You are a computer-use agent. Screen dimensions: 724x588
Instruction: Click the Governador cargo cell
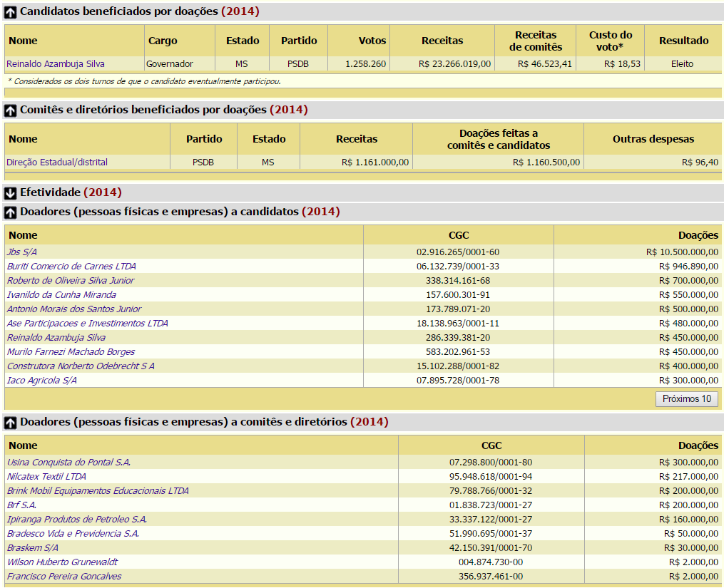(x=170, y=63)
